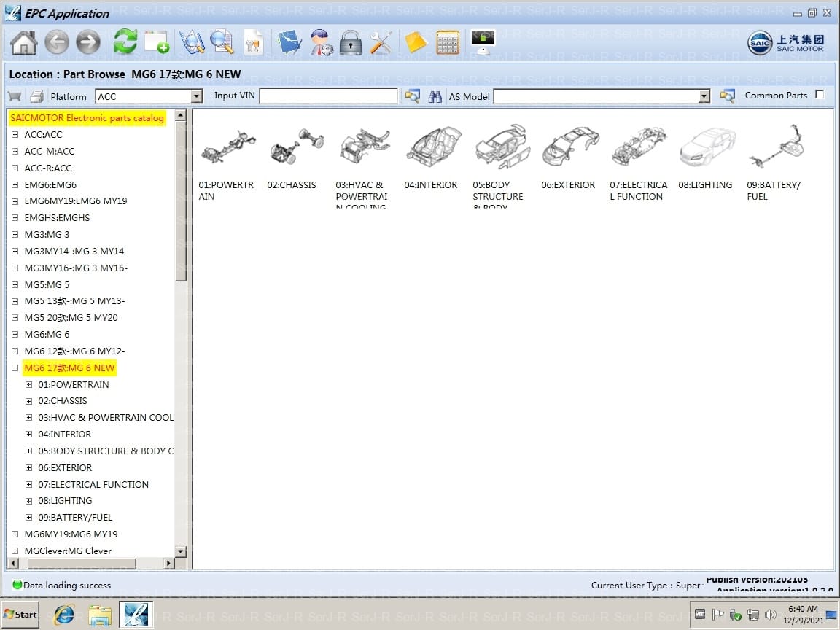Viewport: 840px width, 630px height.
Task: Open 01:POWERTRAIN thumbnail
Action: (227, 163)
